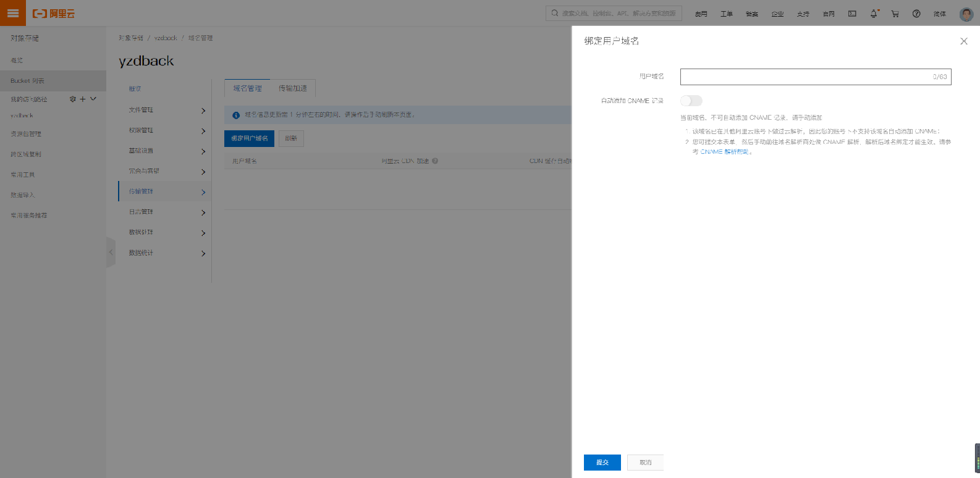Image resolution: width=980 pixels, height=478 pixels.
Task: Select yzdback under 我的访问路径
Action: pyautogui.click(x=22, y=115)
